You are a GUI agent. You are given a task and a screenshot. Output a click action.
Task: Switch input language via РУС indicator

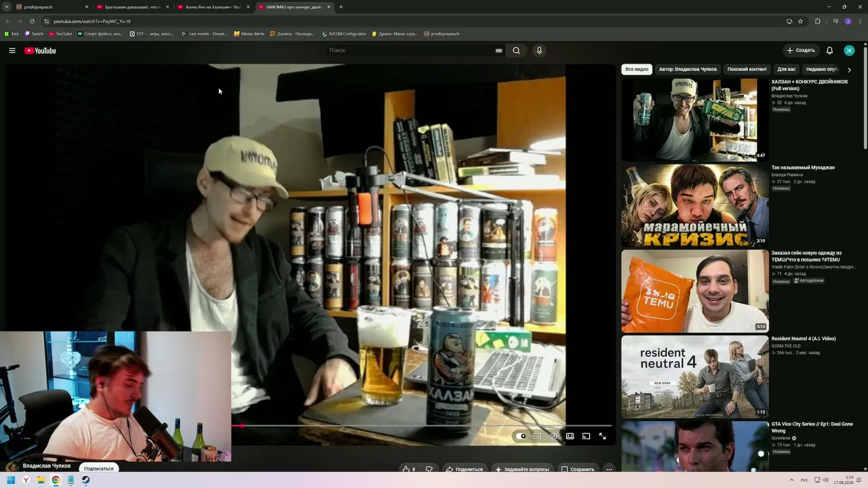(805, 480)
